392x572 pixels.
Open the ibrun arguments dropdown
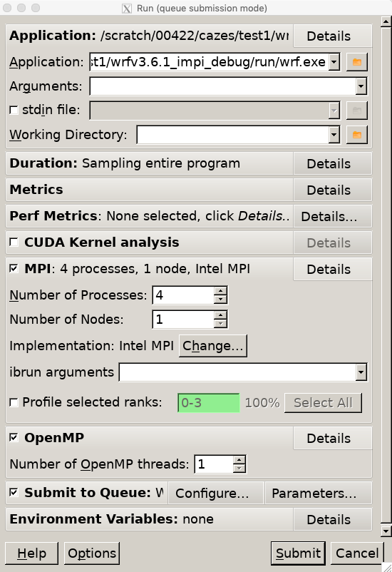pyautogui.click(x=361, y=372)
